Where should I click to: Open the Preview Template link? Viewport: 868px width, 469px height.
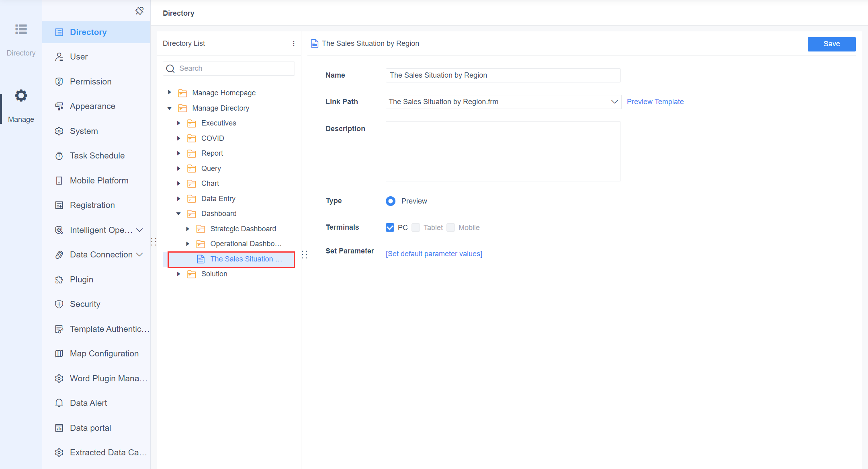655,102
